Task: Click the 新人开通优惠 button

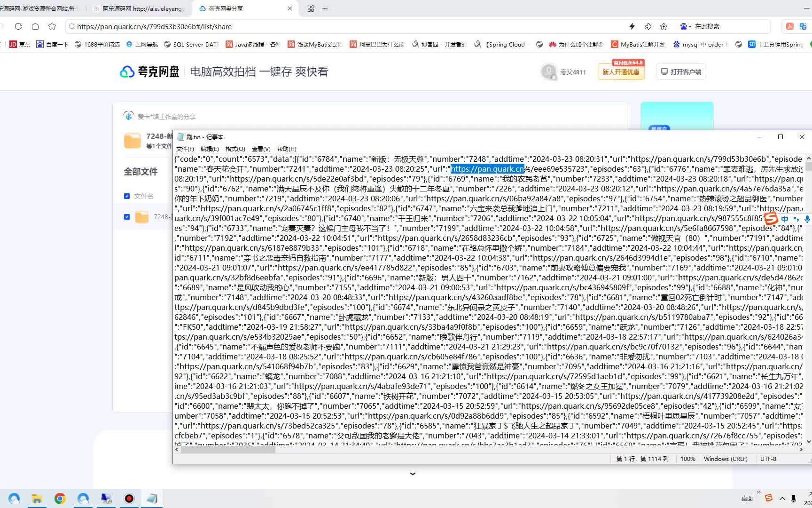Action: (621, 72)
